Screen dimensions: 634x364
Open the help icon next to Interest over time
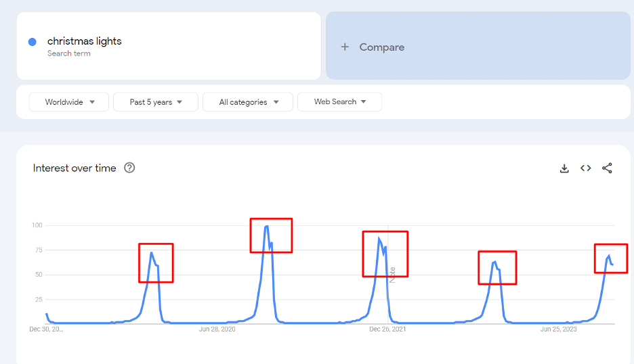(129, 168)
